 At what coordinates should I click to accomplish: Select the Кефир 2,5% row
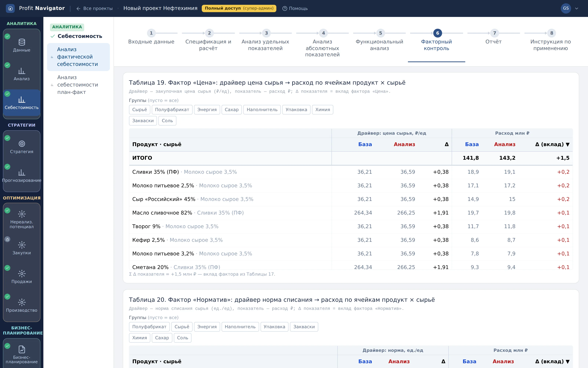pyautogui.click(x=351, y=240)
